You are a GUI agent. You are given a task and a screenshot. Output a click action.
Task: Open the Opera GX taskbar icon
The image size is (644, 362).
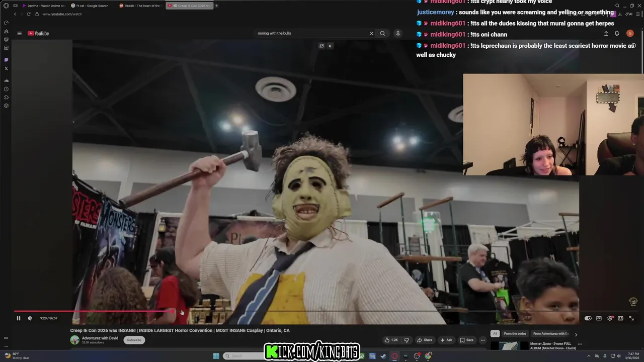tap(395, 356)
